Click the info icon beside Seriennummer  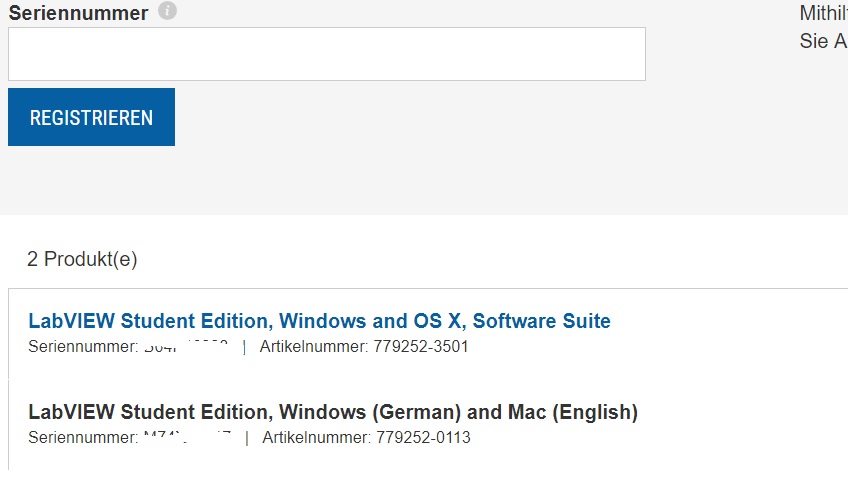click(x=167, y=12)
